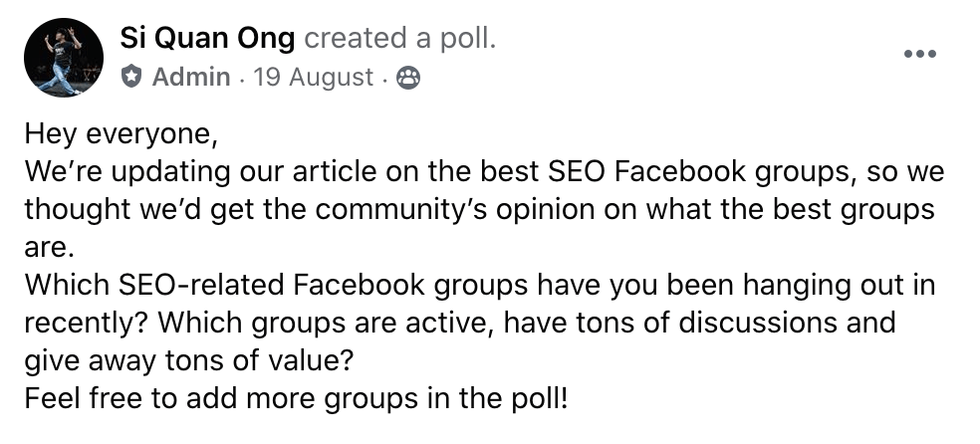Open the three-dot post options menu

919,53
